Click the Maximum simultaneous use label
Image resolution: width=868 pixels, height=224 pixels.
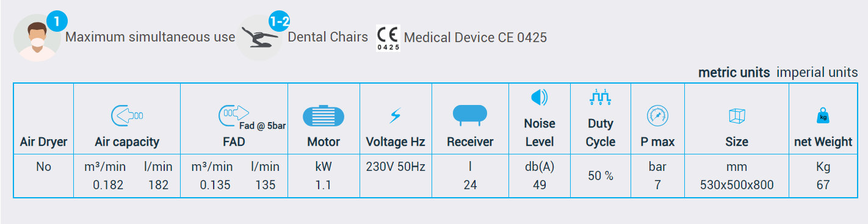tap(150, 37)
